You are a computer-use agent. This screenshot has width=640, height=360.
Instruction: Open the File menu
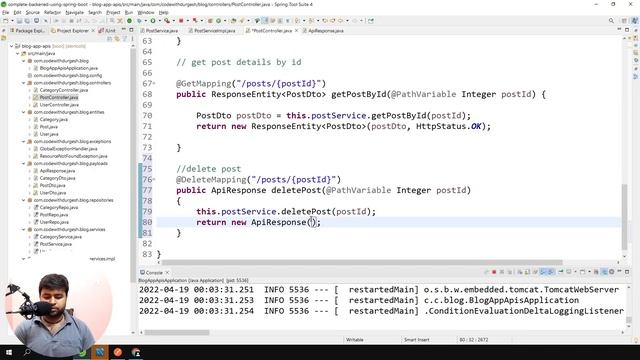coord(5,13)
